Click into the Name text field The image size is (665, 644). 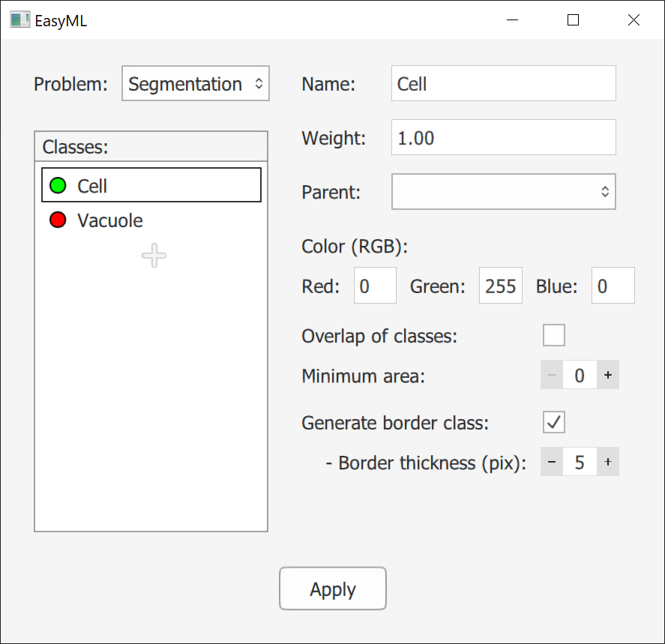click(x=503, y=84)
